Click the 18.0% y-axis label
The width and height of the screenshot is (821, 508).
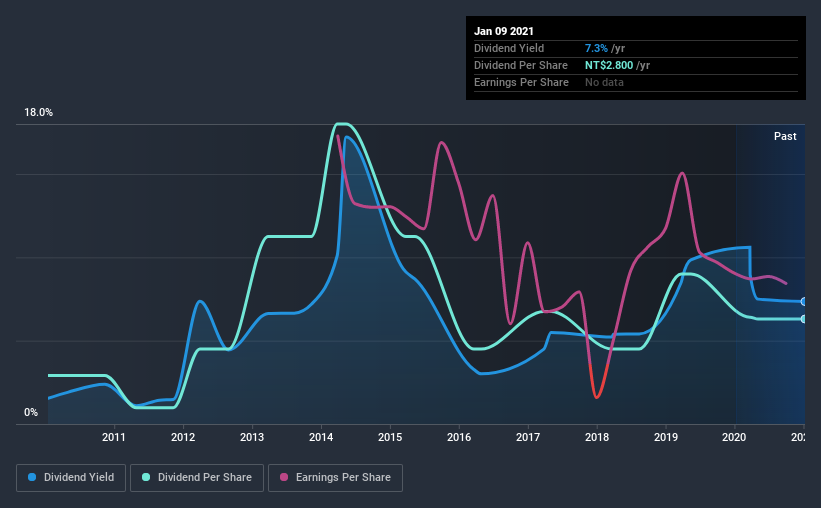pyautogui.click(x=38, y=113)
